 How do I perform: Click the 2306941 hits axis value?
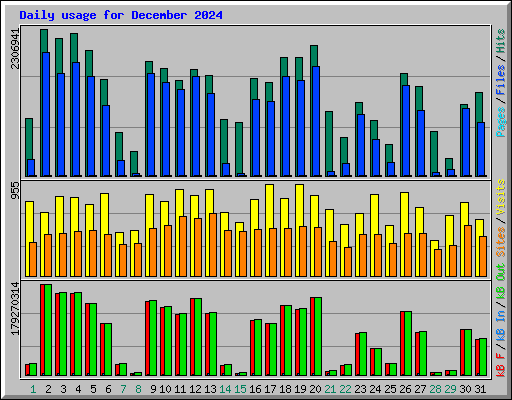point(15,49)
